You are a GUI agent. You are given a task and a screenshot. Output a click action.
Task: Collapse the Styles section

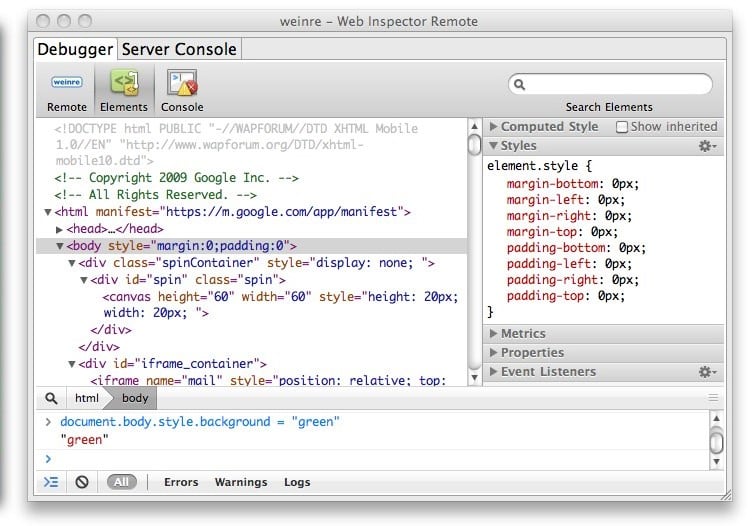pos(493,145)
